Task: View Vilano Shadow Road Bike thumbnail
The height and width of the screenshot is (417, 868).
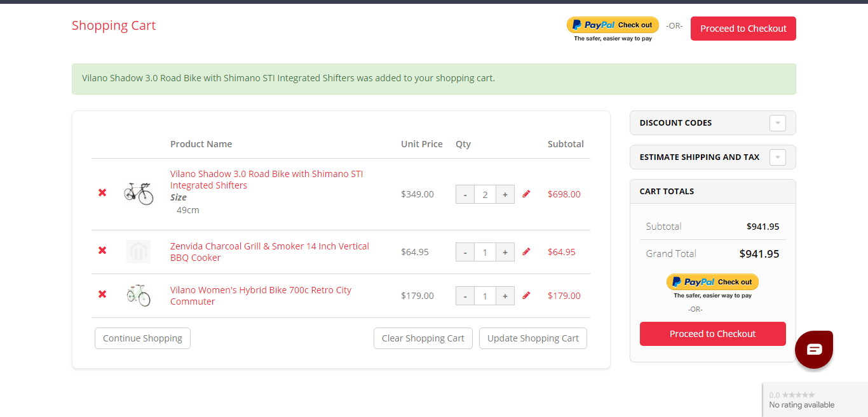Action: pos(139,192)
